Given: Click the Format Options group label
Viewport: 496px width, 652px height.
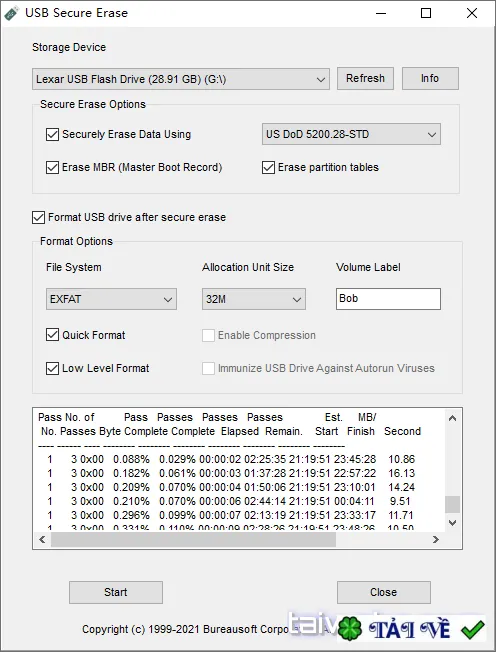Looking at the screenshot, I should (76, 242).
